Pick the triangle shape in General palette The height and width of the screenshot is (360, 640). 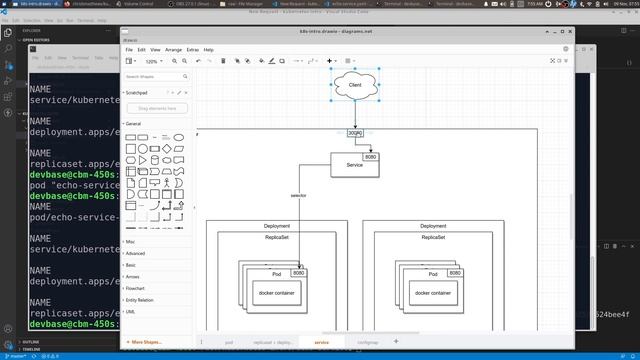click(142, 160)
